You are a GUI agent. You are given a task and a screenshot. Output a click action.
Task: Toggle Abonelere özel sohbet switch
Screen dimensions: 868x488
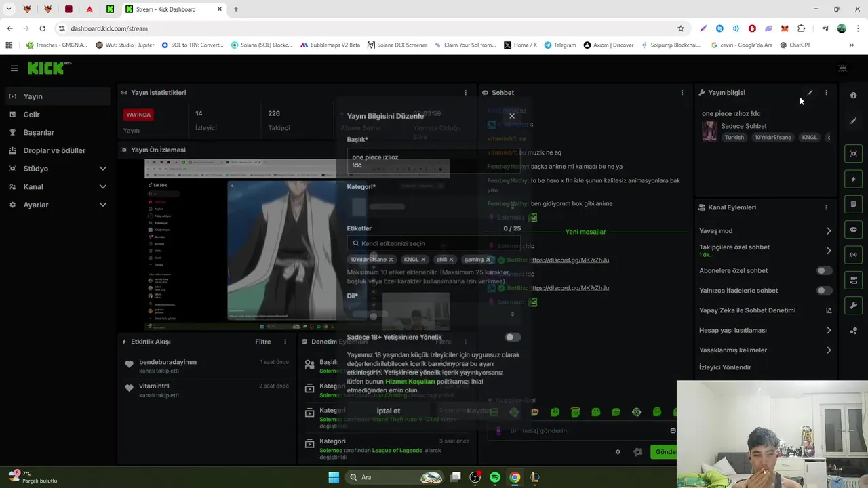(x=824, y=271)
